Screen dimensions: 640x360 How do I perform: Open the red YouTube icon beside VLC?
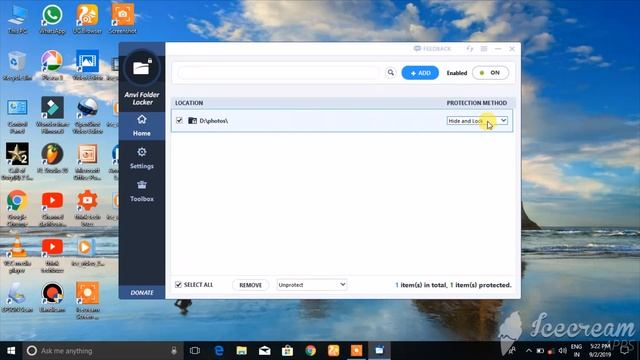(52, 255)
